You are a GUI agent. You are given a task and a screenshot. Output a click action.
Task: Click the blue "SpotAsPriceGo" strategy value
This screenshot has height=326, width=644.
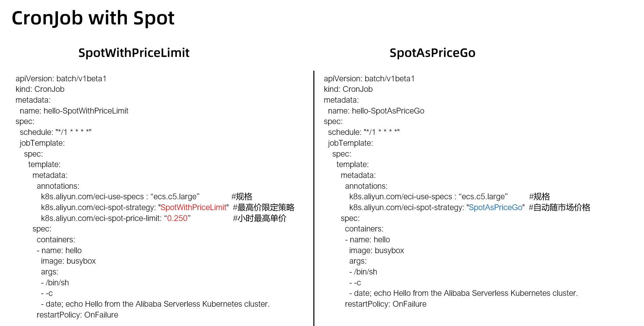pos(495,207)
